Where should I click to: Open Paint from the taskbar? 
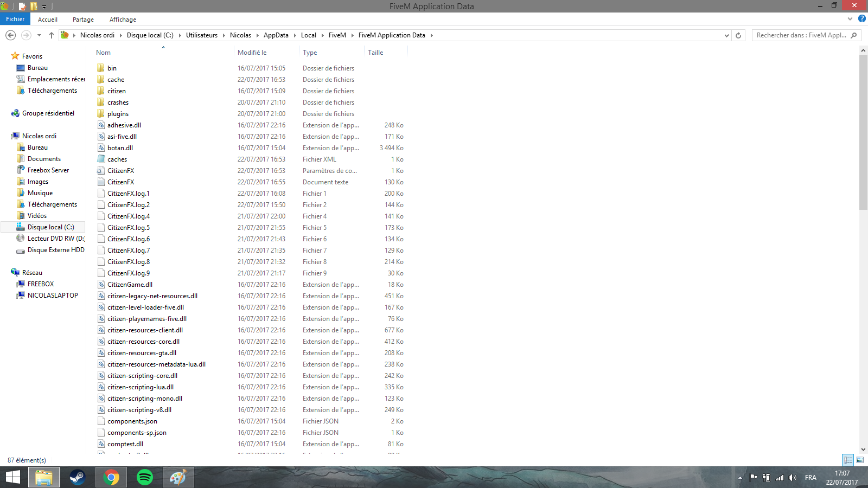178,477
